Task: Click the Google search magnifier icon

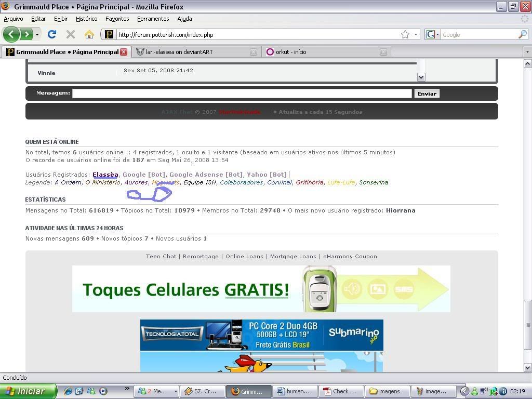Action: coord(522,35)
